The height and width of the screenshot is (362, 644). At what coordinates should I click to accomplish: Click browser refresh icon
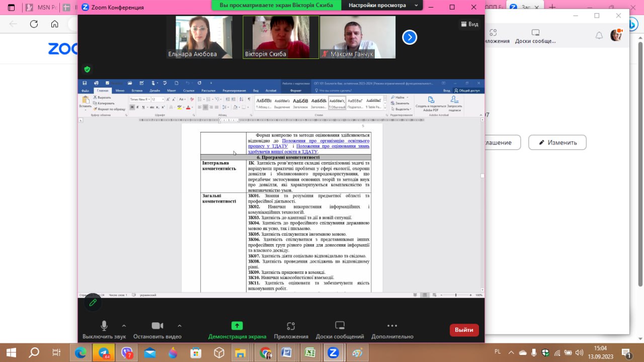click(34, 24)
